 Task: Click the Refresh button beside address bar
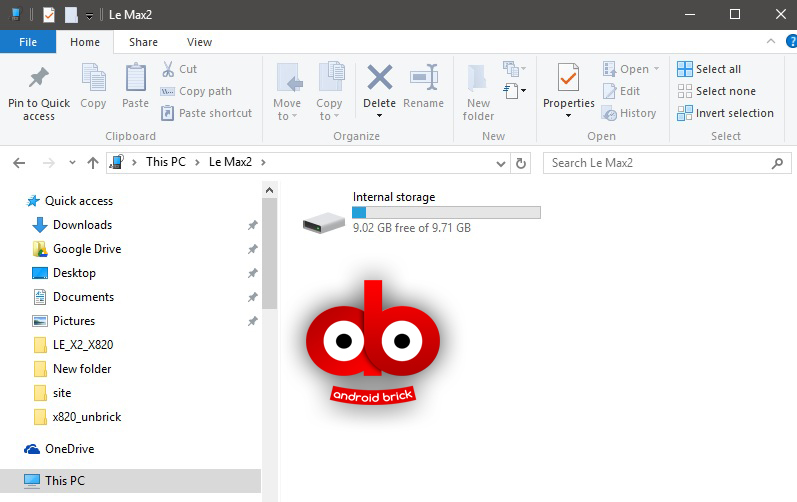[520, 163]
